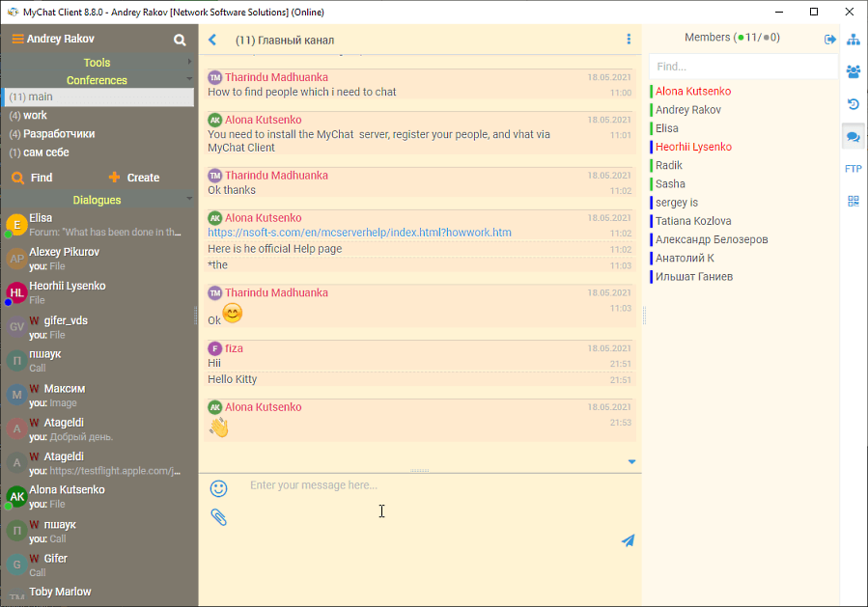
Task: Open the FTP panel in right sidebar
Action: point(853,169)
